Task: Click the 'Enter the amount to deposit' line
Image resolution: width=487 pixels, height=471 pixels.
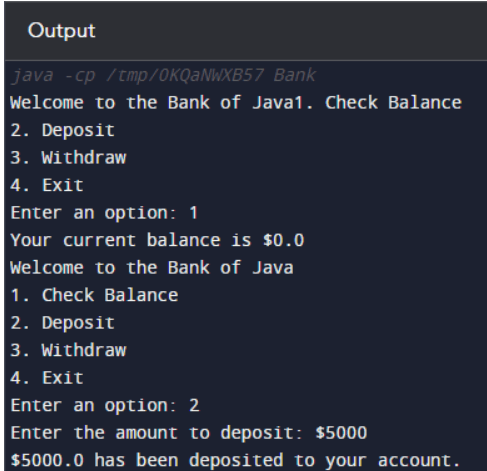Action: click(189, 433)
